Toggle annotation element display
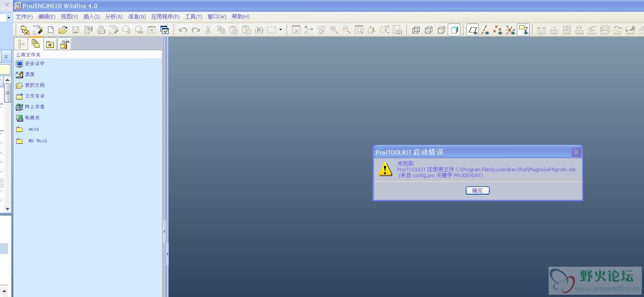The height and width of the screenshot is (297, 644). coord(523,30)
